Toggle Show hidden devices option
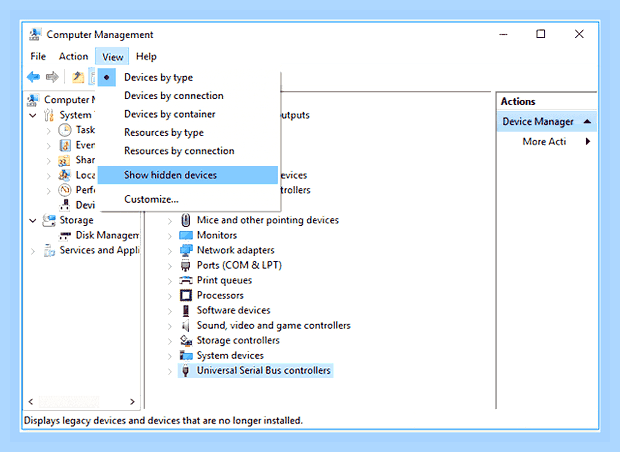 point(188,175)
